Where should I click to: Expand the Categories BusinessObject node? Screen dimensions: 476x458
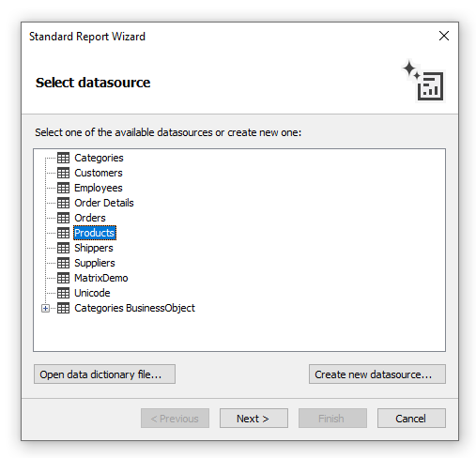[45, 309]
